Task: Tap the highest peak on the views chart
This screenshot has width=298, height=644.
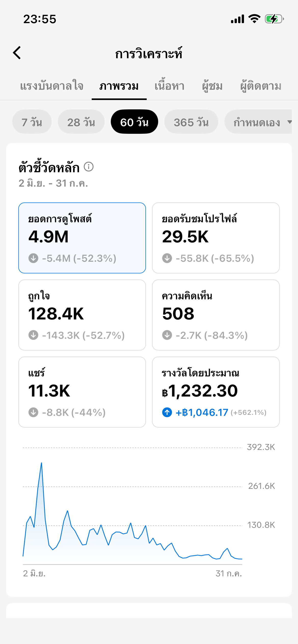Action: pos(42,463)
